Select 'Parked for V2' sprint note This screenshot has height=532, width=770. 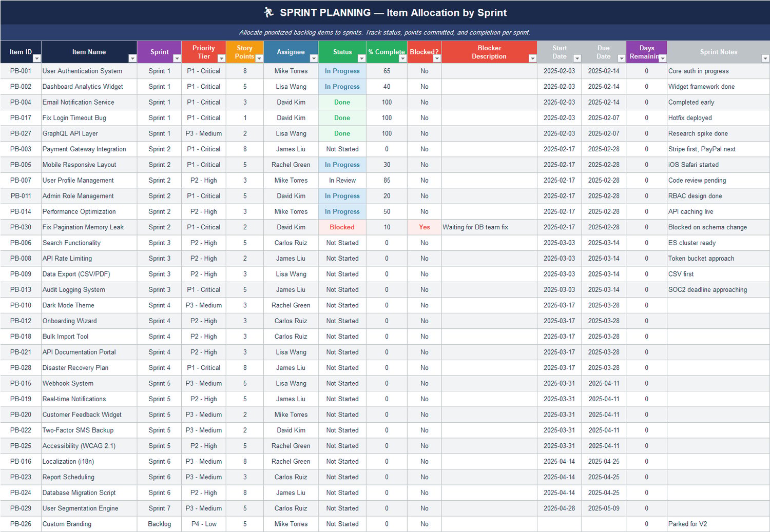[x=718, y=524]
